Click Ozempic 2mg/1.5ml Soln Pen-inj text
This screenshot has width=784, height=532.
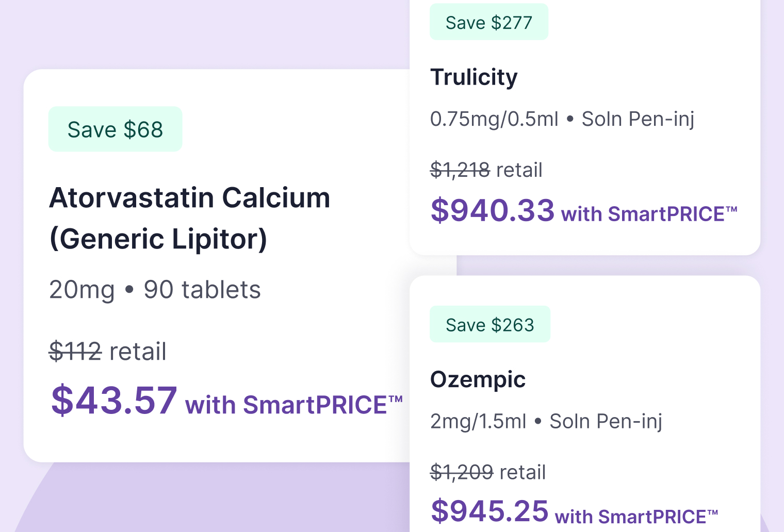pos(546,421)
